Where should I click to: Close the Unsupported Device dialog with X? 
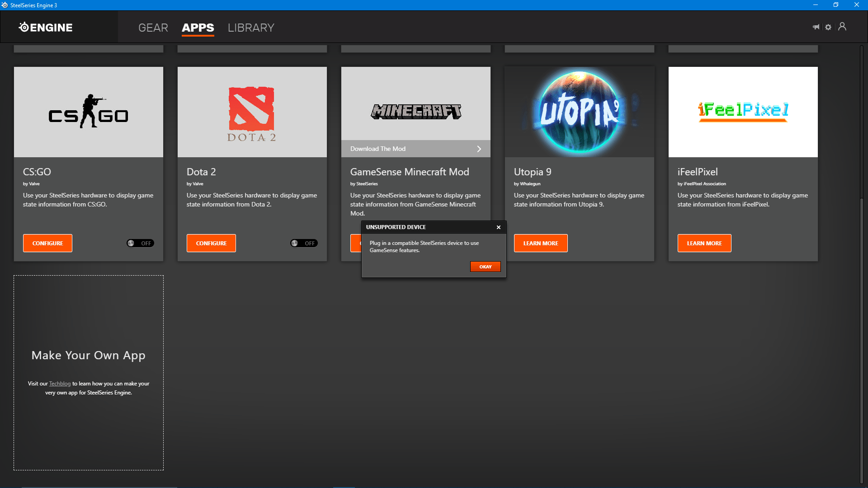click(x=499, y=227)
